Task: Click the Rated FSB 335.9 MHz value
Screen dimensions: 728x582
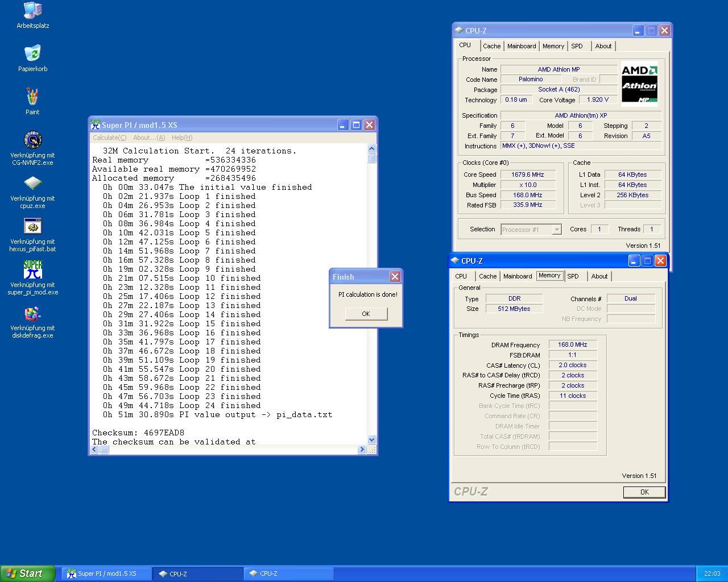Action: click(x=528, y=205)
